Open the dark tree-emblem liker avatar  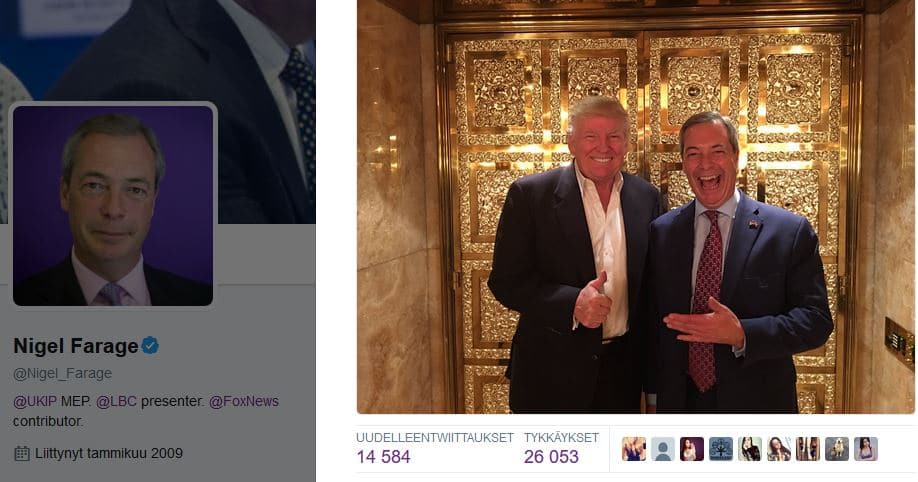720,449
